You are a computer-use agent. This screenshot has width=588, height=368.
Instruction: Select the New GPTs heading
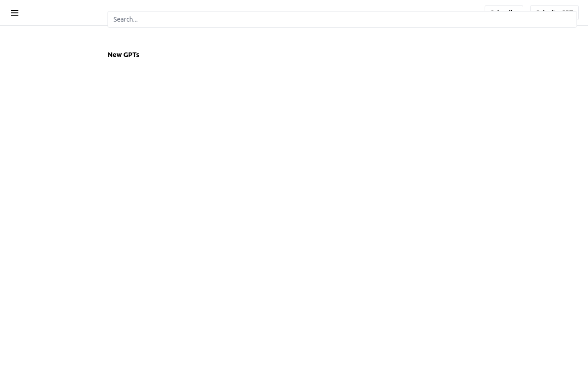123,55
